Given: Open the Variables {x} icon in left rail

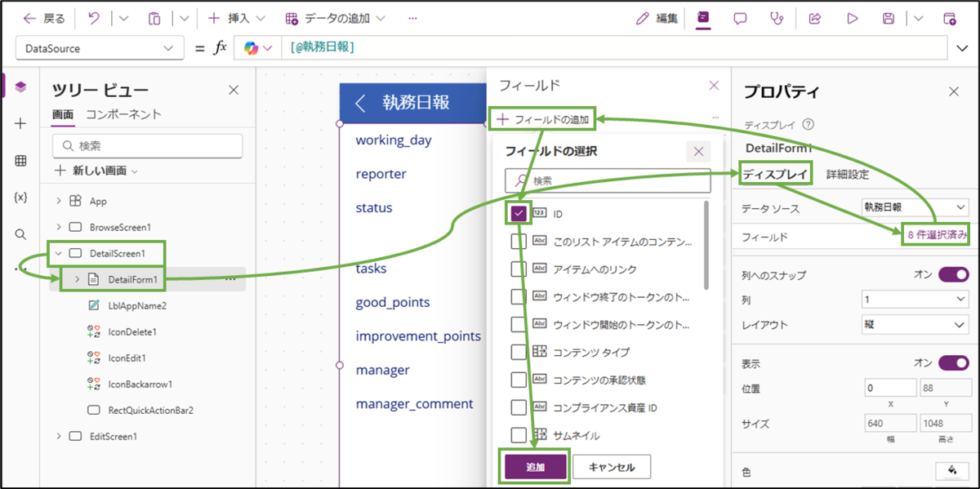Looking at the screenshot, I should [21, 198].
